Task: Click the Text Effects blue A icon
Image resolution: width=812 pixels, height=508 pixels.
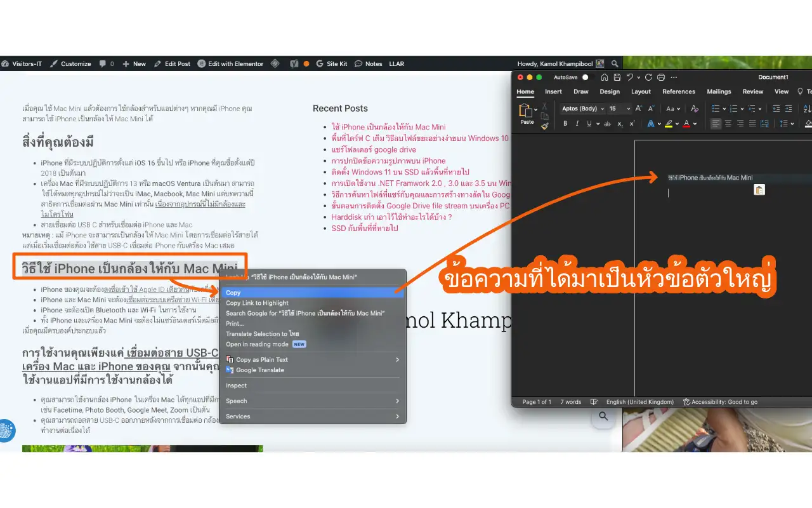Action: coord(651,124)
